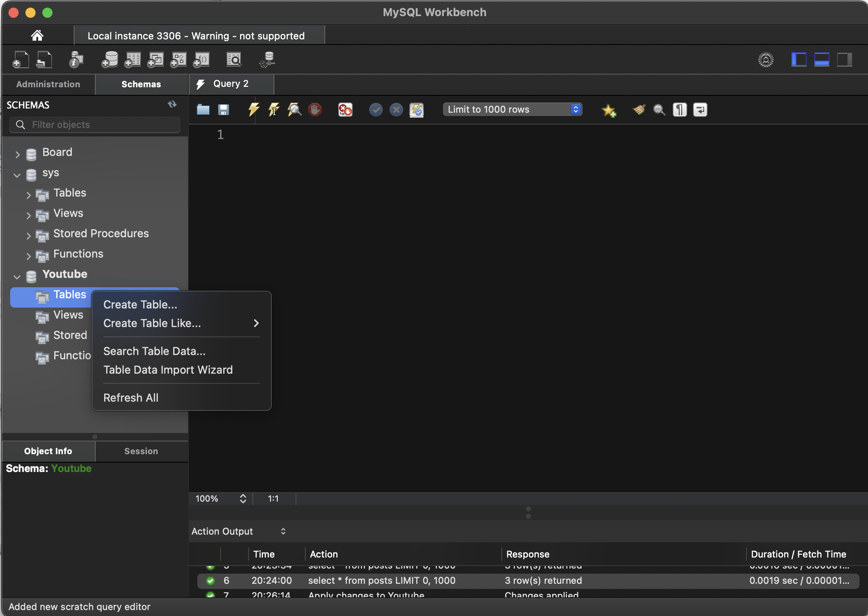Click the save script floppy disk icon

(224, 110)
